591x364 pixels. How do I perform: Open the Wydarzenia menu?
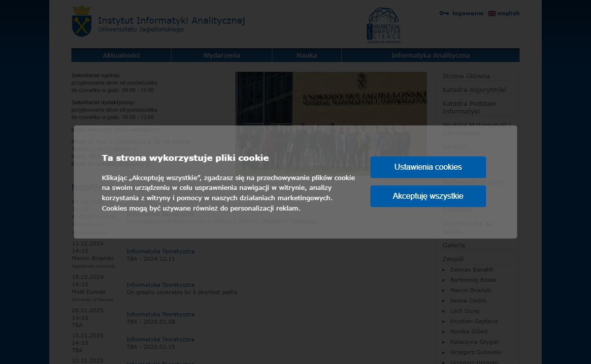pos(222,55)
